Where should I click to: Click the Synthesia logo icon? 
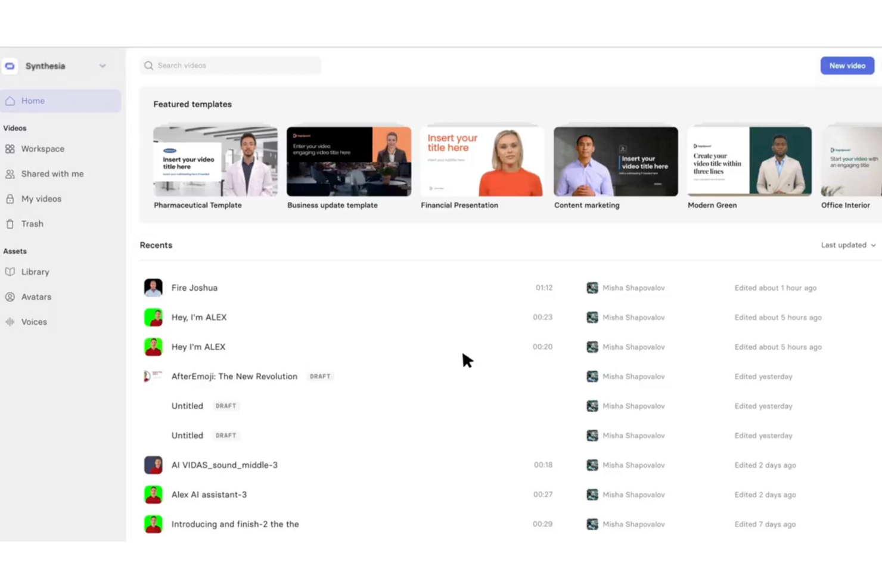(10, 66)
